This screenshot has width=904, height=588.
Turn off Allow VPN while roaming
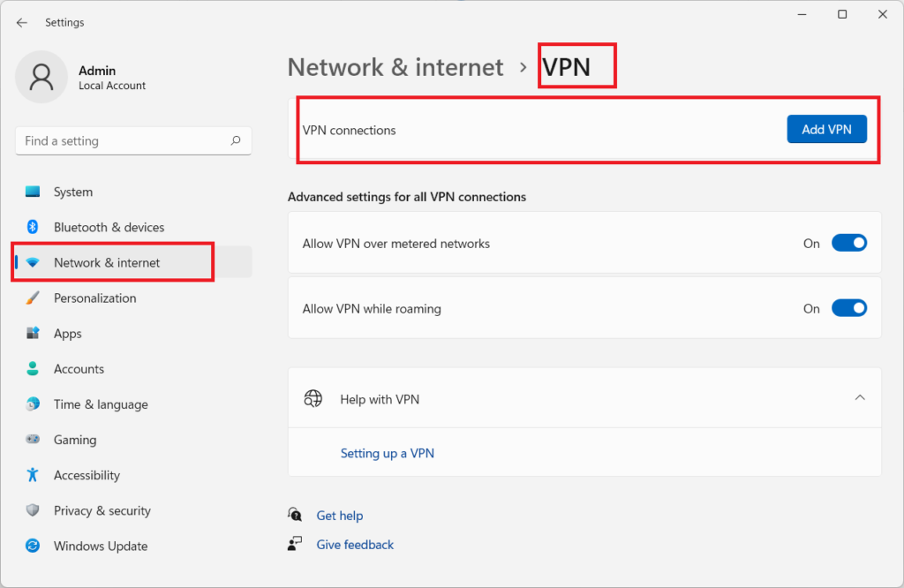tap(848, 308)
